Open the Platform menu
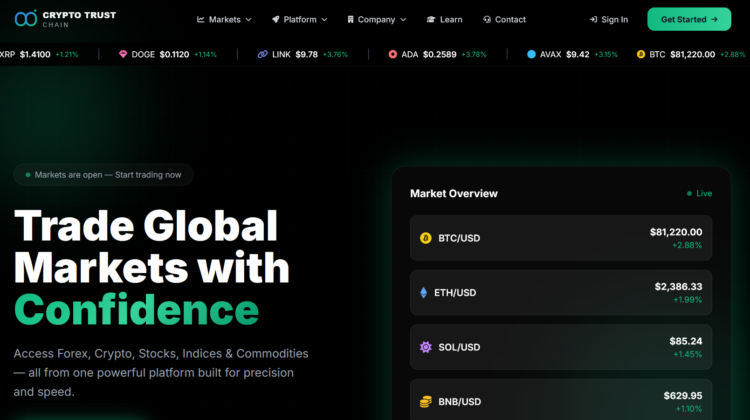750x420 pixels. [299, 20]
